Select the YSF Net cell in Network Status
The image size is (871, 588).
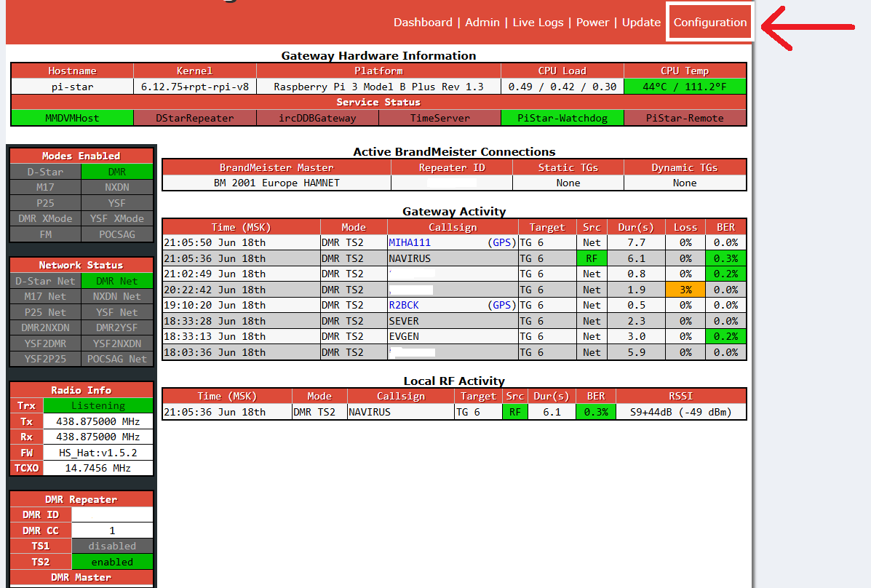tap(117, 312)
